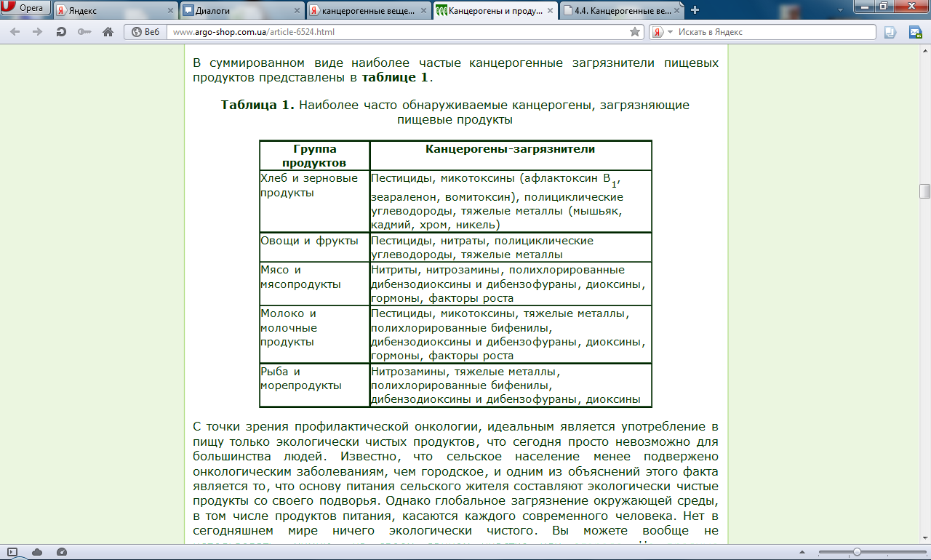Screen dimensions: 931x560
Task: Go forward to next page
Action: point(37,32)
